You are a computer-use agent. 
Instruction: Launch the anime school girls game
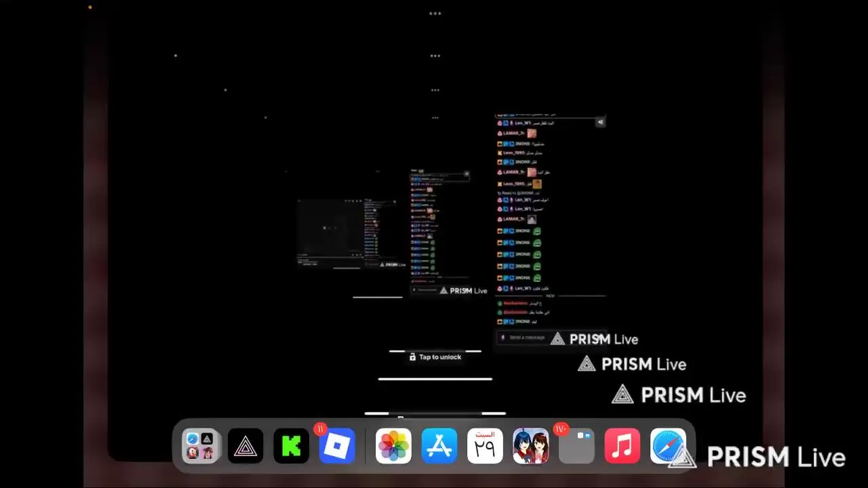pyautogui.click(x=531, y=446)
